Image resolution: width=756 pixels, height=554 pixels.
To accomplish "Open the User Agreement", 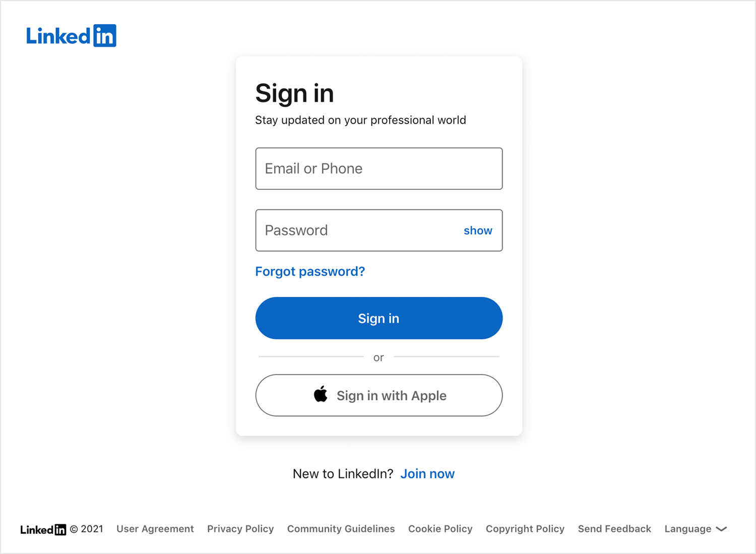I will point(155,529).
